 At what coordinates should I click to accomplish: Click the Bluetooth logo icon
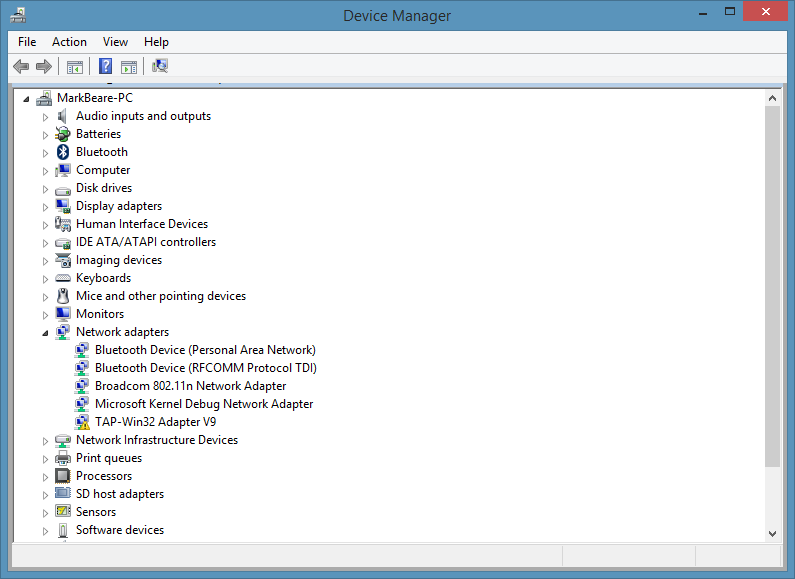63,152
